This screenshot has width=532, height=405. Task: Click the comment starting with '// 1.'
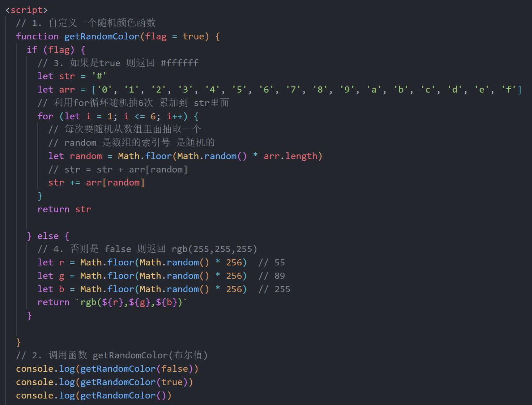(x=86, y=23)
